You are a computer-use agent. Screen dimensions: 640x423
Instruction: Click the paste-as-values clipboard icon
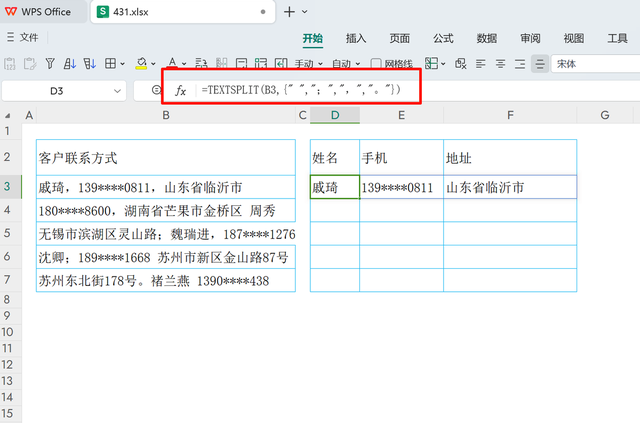click(10, 64)
